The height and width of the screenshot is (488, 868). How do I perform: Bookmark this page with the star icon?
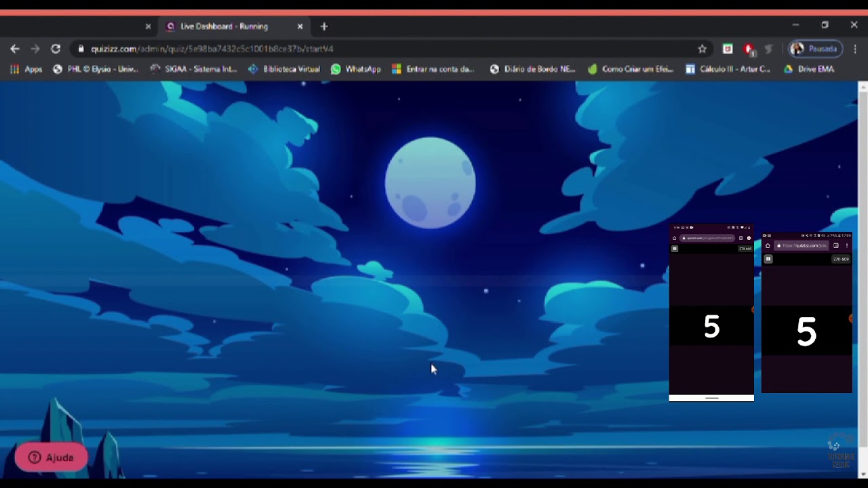tap(703, 49)
